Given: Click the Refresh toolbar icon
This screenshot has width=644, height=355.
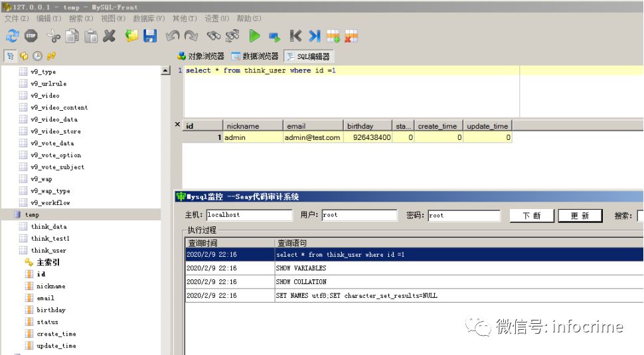Looking at the screenshot, I should 12,36.
